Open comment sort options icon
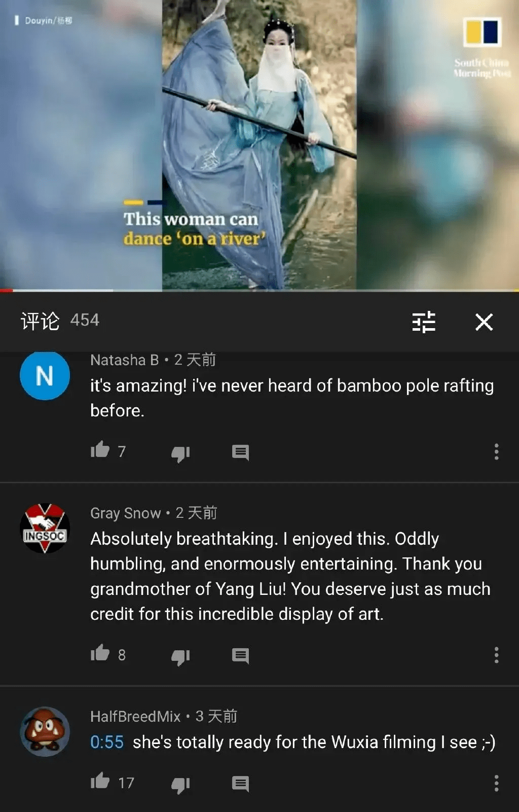Image resolution: width=519 pixels, height=812 pixels. click(x=424, y=322)
